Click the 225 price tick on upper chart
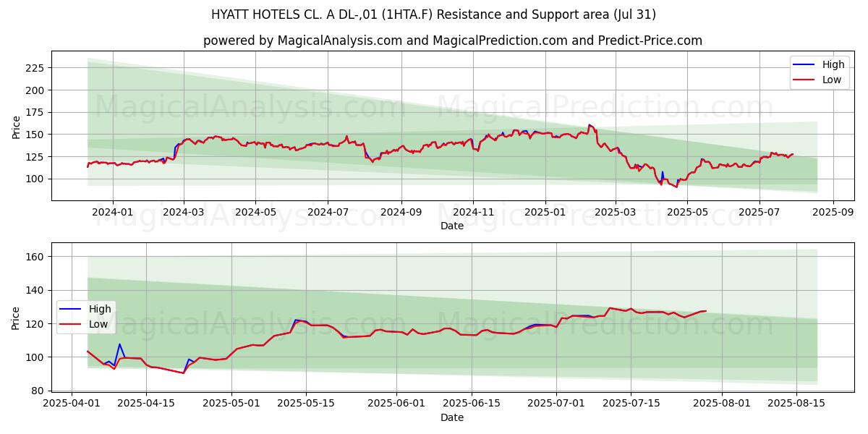 pos(36,68)
